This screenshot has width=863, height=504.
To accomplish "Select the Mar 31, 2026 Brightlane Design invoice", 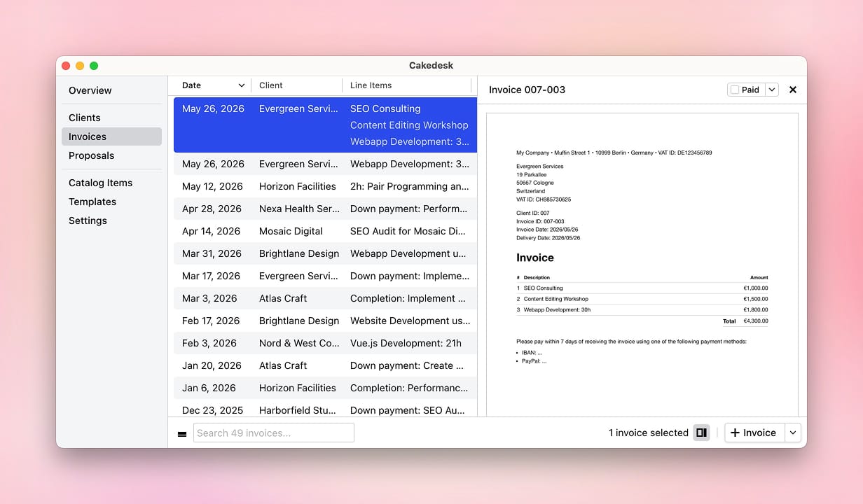I will click(x=325, y=253).
